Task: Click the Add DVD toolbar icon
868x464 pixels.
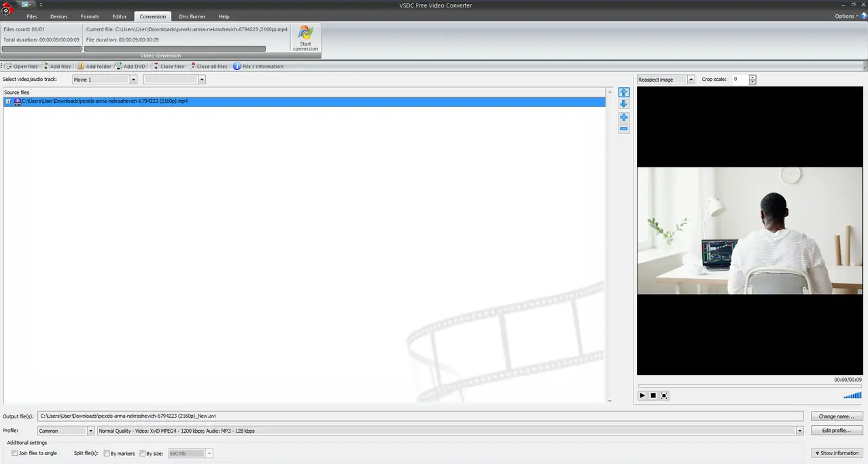Action: tap(119, 67)
